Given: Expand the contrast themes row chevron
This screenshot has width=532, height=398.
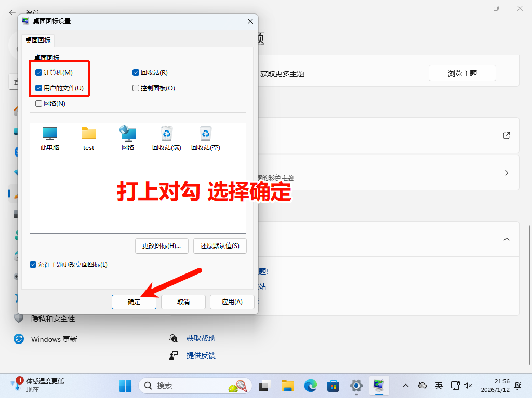Looking at the screenshot, I should (x=507, y=173).
